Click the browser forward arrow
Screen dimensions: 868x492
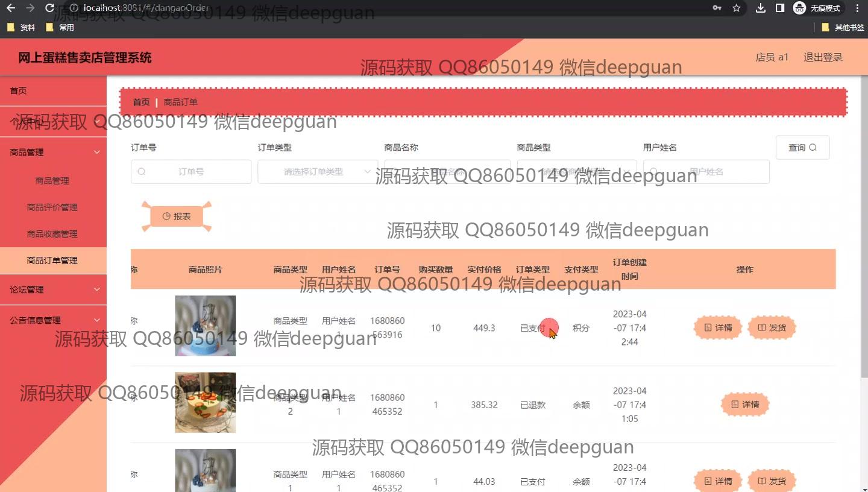tap(30, 8)
